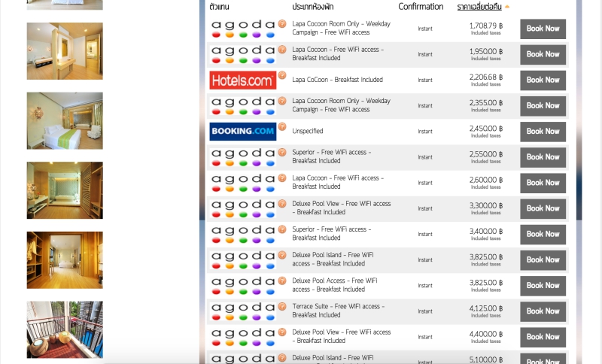Click the 4,125.00 ฿ price
Screen dimensions: 602x364
(x=485, y=308)
